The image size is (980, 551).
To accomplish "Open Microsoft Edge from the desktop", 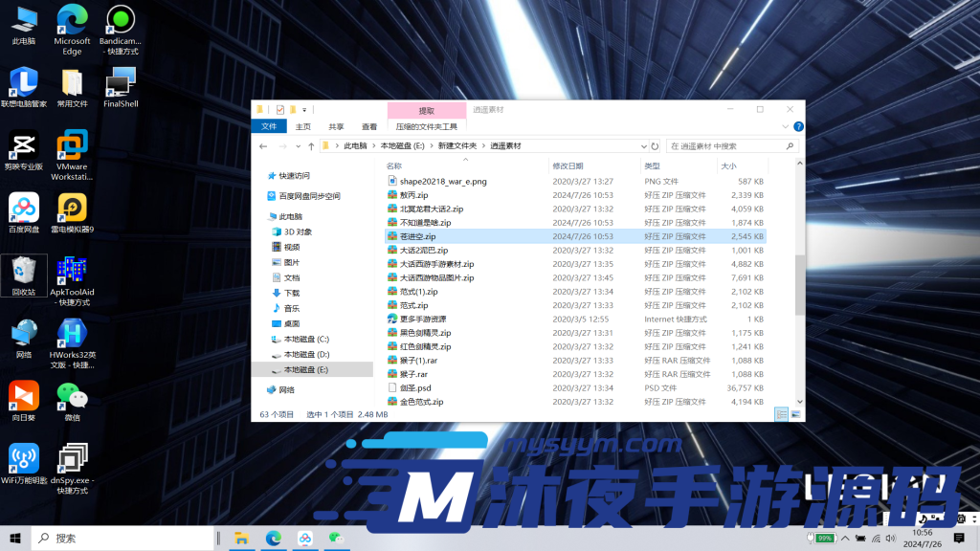I will pyautogui.click(x=72, y=21).
